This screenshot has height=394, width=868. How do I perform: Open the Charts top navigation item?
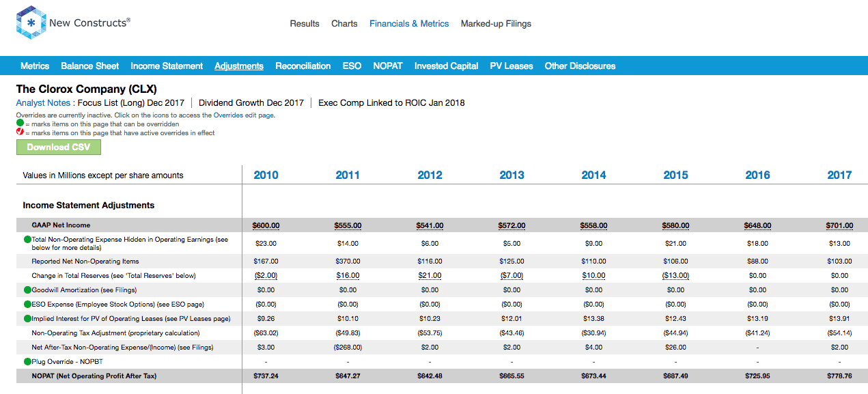(344, 23)
